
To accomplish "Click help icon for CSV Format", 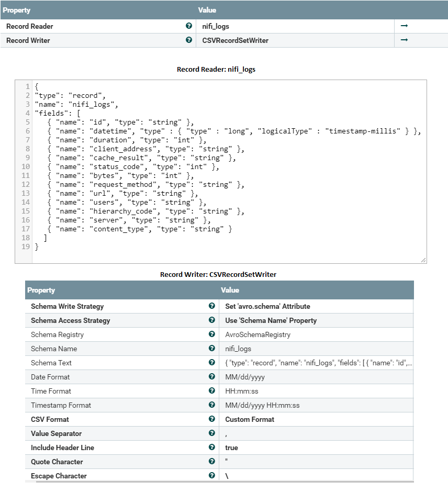I will coord(212,419).
